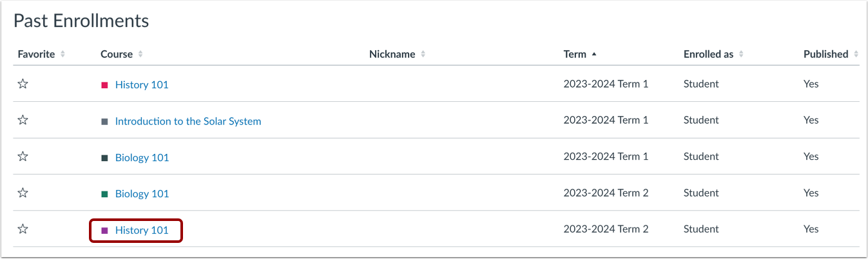Open History 101 link for Term 1
Screen dimensions: 868x259
(x=142, y=84)
